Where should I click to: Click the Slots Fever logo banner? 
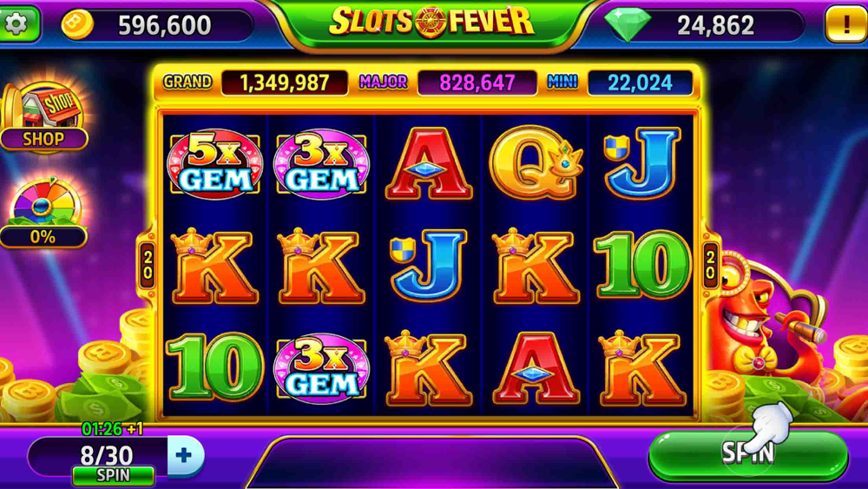431,23
